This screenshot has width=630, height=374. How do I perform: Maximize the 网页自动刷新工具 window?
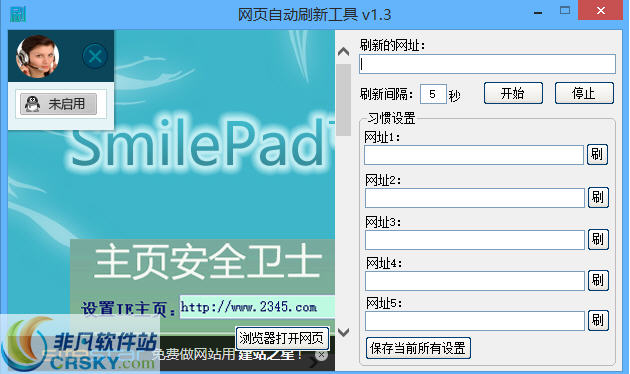565,11
